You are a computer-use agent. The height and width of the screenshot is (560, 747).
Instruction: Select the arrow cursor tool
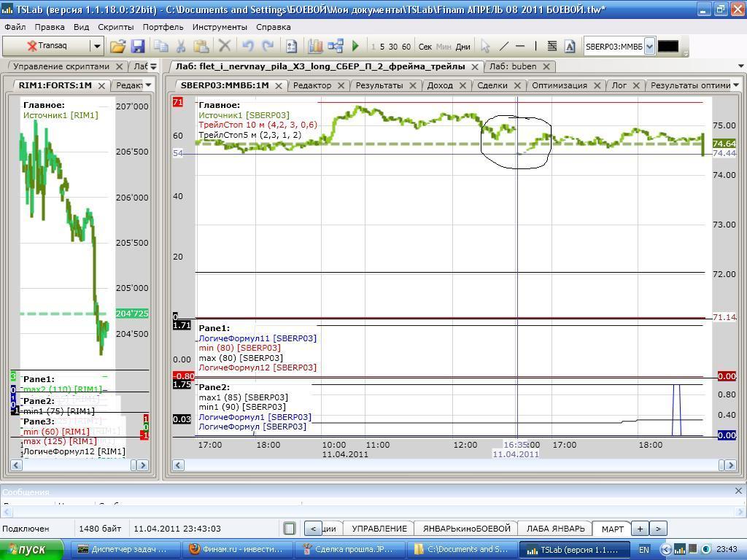pos(485,46)
